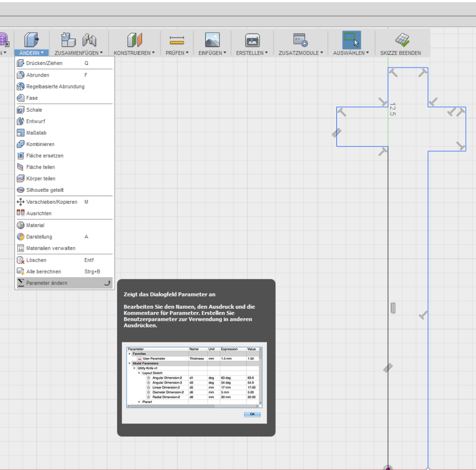Viewport: 476px width, 470px height.
Task: Click the Zusammenfügen new component icon
Action: click(x=68, y=40)
